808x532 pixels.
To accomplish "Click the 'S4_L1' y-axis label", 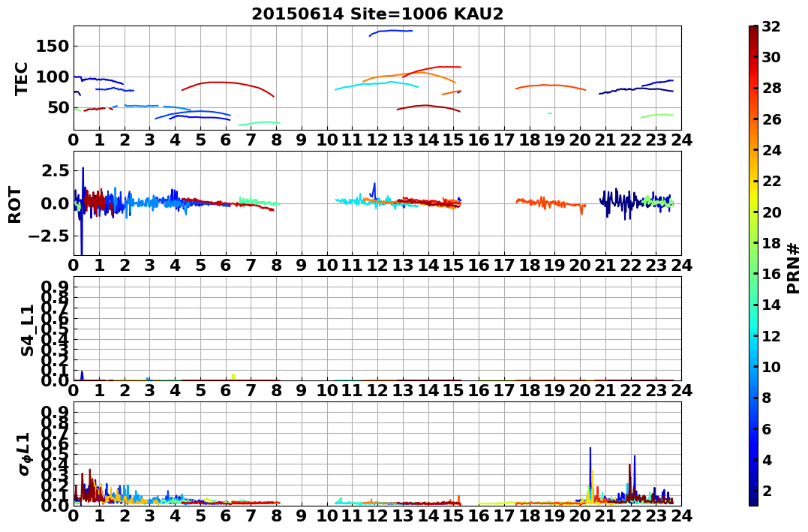I will point(27,330).
